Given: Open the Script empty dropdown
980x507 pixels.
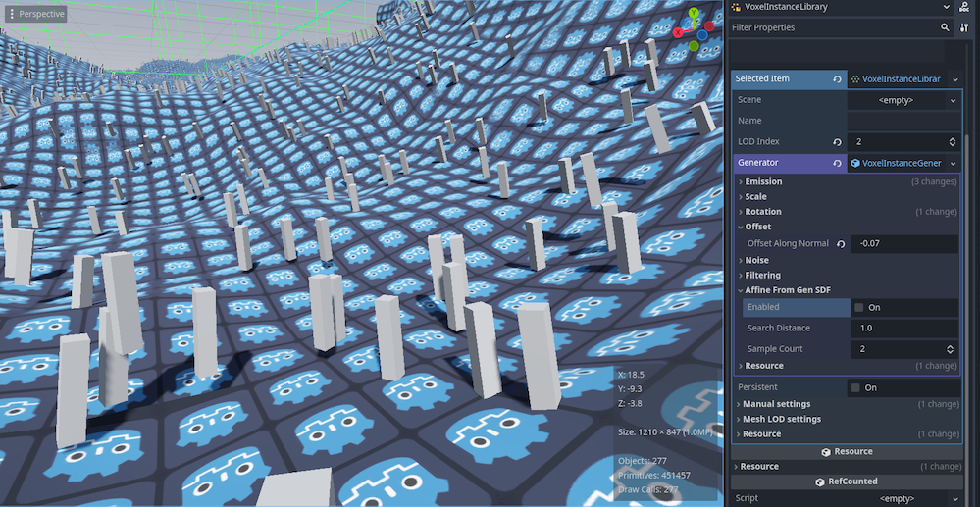Looking at the screenshot, I should [903, 498].
